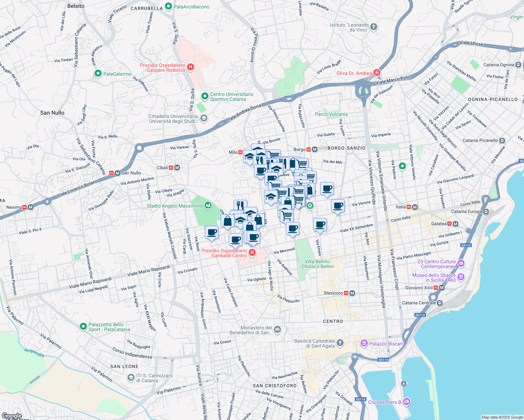The height and width of the screenshot is (420, 524).
Task: Select the Catania Ognina train station icon
Action: 518,65
